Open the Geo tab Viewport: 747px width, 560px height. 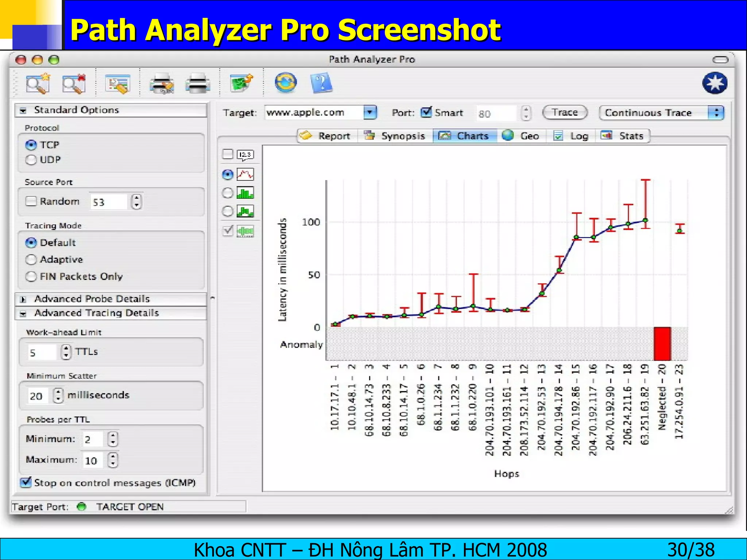coord(521,136)
